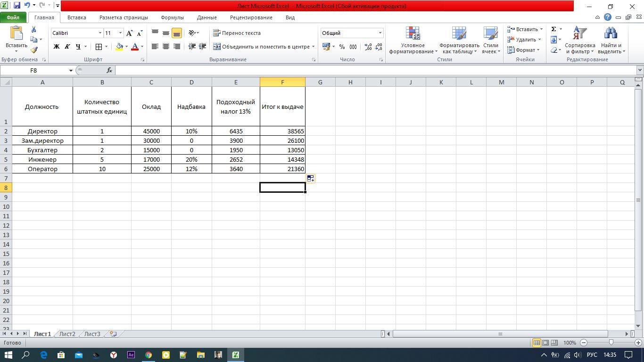Insert AutoSum with the sigma icon
644x362 pixels.
pyautogui.click(x=553, y=29)
